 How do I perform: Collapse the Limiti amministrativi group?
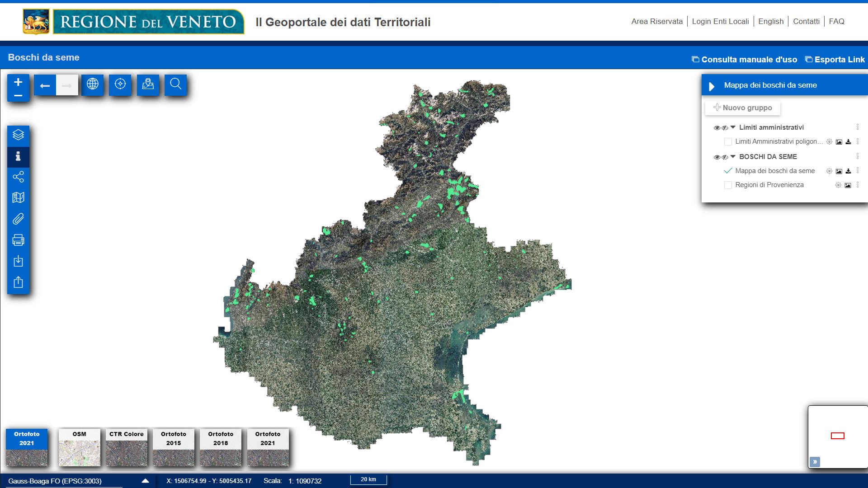click(733, 127)
